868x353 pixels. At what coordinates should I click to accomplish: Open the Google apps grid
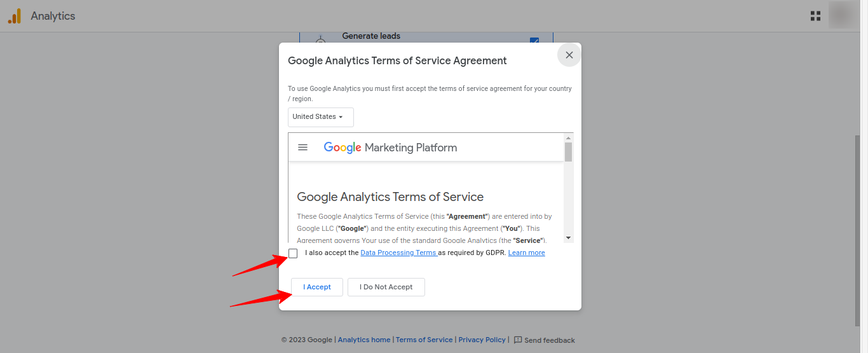pos(815,17)
